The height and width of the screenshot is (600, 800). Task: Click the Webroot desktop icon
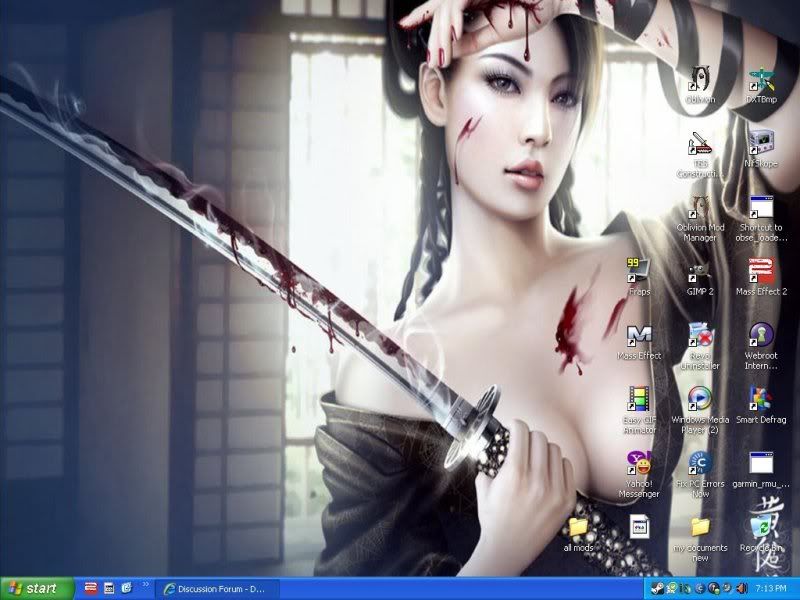(x=762, y=335)
